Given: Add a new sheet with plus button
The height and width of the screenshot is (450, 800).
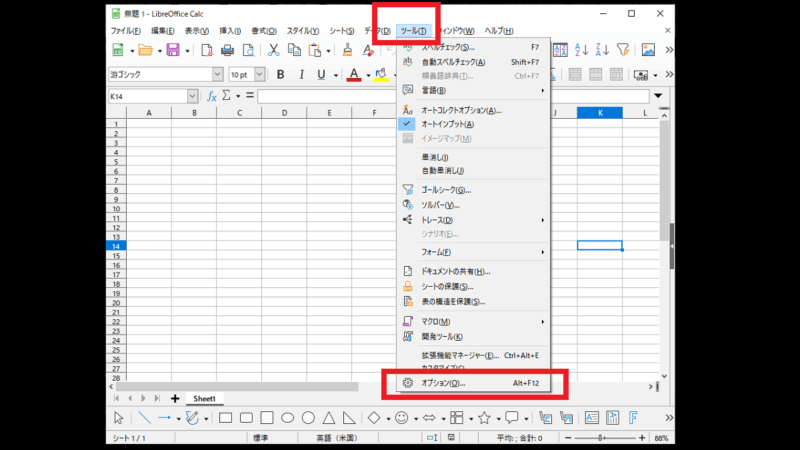Looking at the screenshot, I should click(x=175, y=398).
